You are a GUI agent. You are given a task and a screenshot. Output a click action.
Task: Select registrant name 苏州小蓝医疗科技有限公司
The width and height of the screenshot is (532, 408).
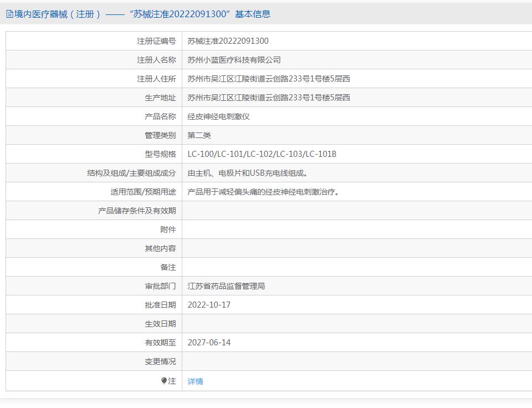click(x=234, y=60)
